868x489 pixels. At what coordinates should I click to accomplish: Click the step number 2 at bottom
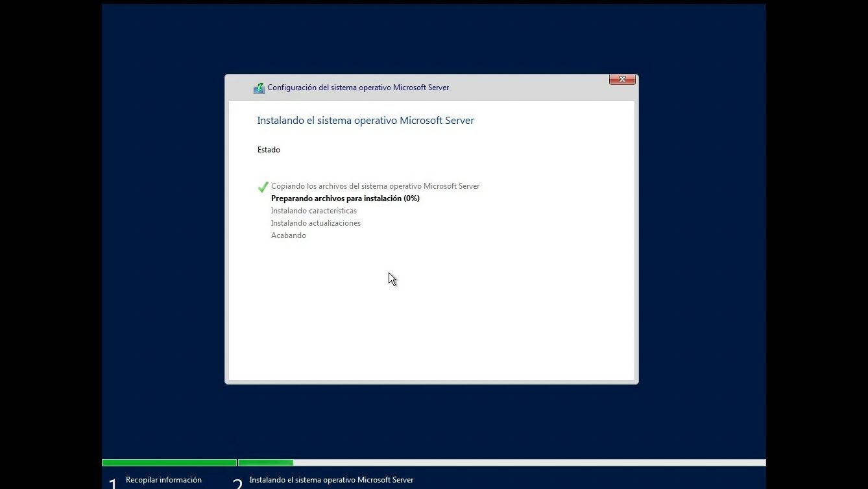(237, 483)
